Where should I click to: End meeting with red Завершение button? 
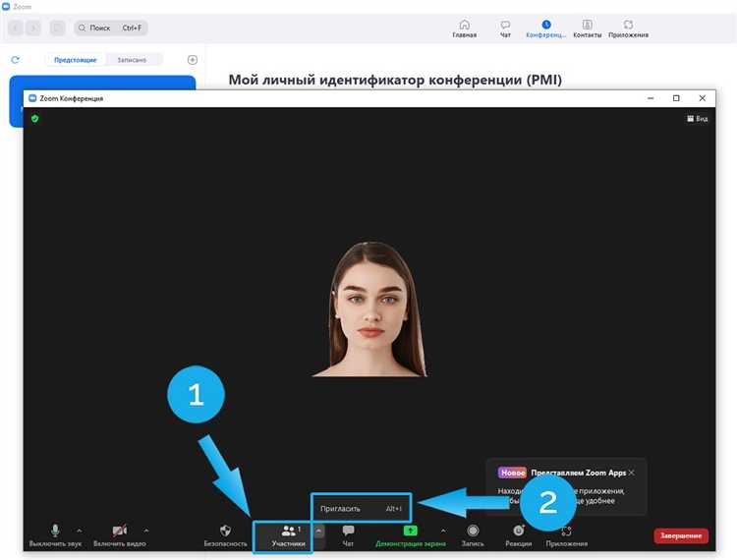click(680, 535)
